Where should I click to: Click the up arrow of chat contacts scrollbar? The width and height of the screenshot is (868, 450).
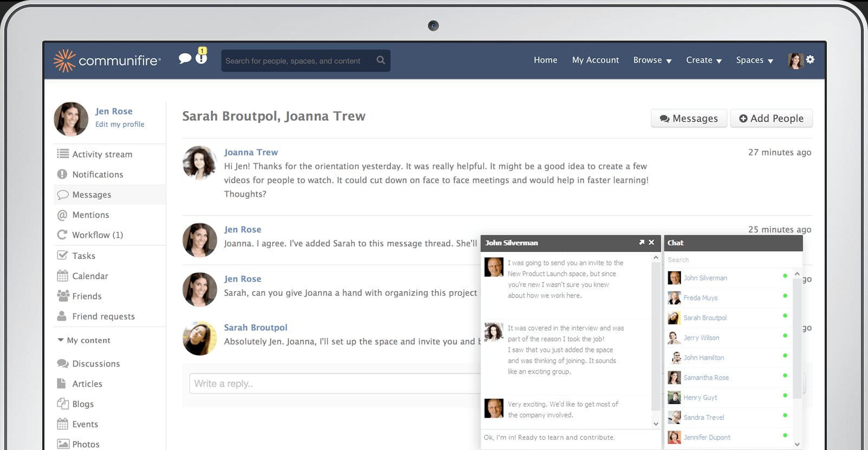coord(797,274)
